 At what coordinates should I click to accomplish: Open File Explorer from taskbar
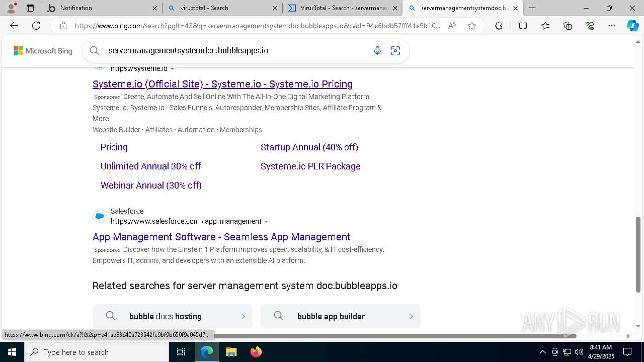tap(231, 352)
